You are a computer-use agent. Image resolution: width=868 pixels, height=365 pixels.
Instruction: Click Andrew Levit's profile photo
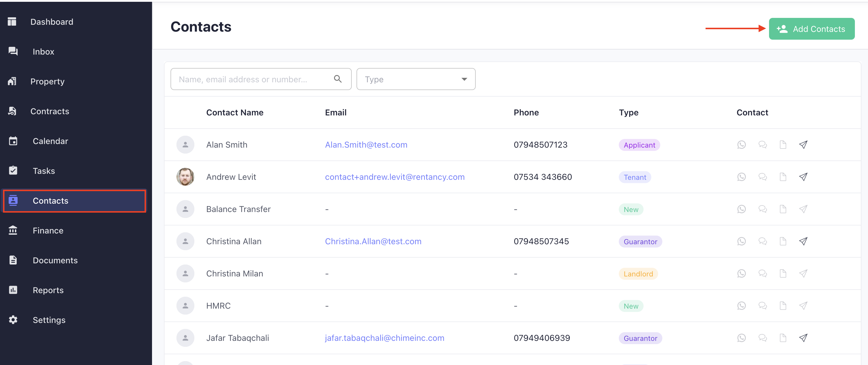click(x=185, y=177)
